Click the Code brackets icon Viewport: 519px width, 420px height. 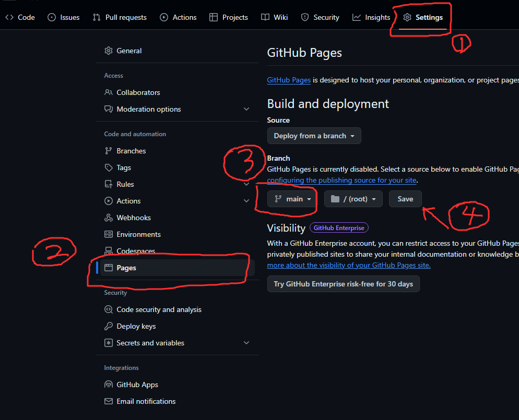click(x=9, y=17)
